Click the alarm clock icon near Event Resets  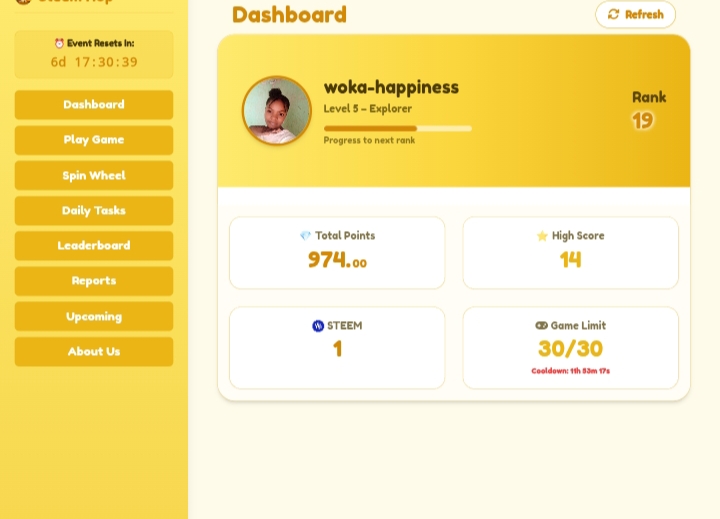pos(59,43)
